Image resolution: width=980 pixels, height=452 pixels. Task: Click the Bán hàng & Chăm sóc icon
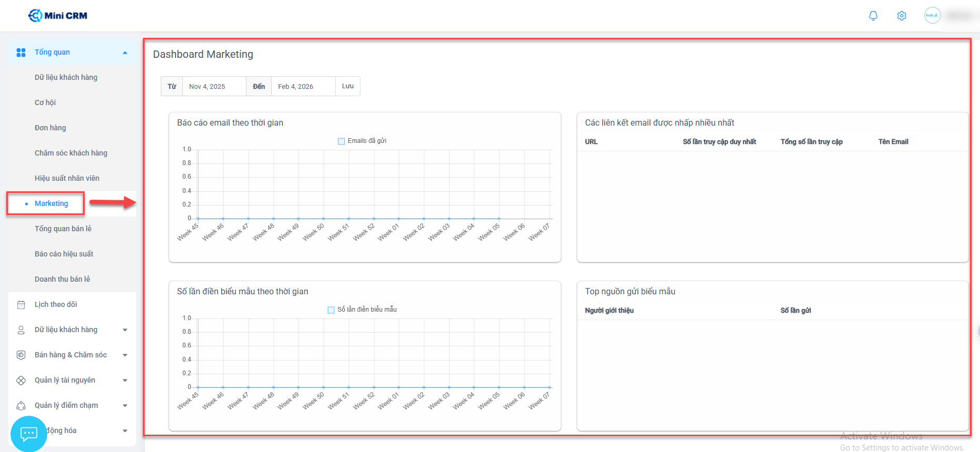21,355
